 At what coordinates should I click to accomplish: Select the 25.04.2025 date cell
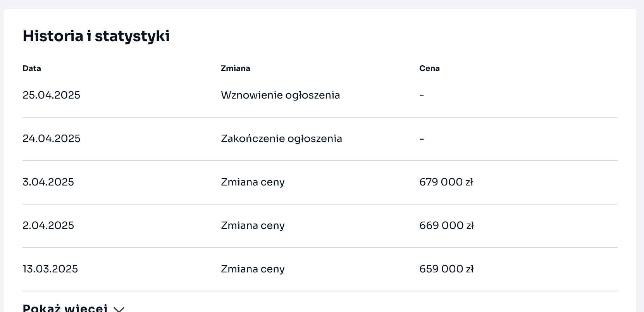point(52,95)
